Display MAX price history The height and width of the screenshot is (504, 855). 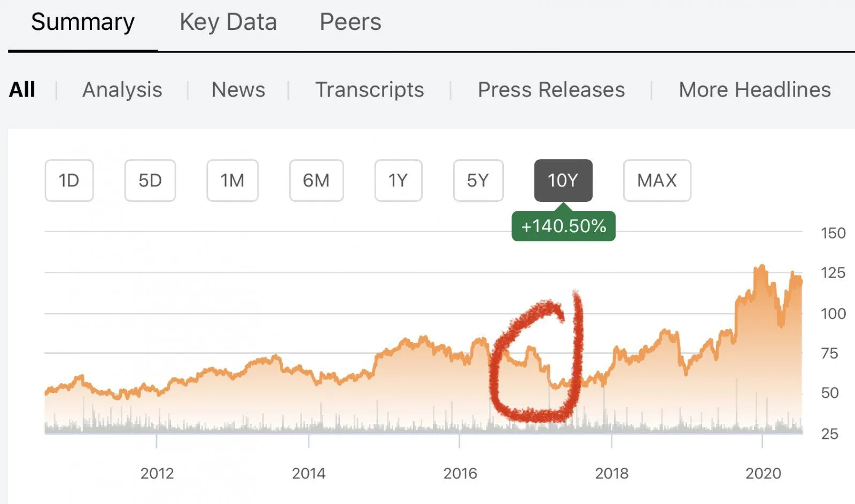coord(657,180)
